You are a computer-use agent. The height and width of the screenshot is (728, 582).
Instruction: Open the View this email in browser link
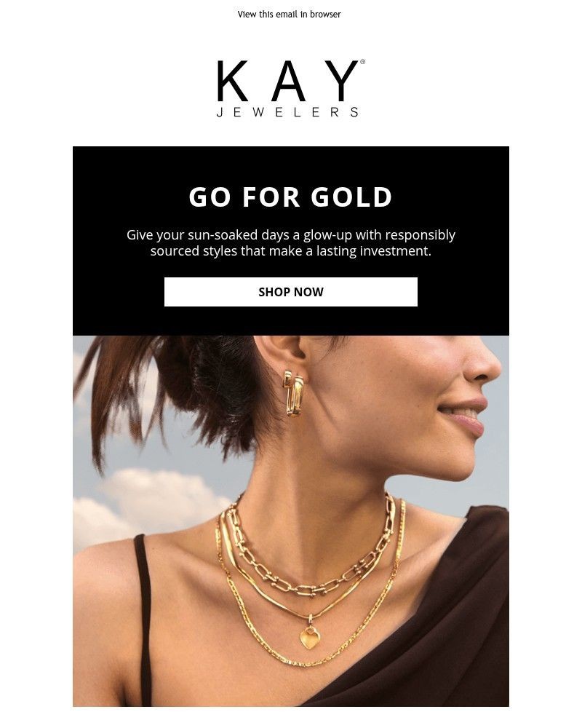tap(289, 15)
